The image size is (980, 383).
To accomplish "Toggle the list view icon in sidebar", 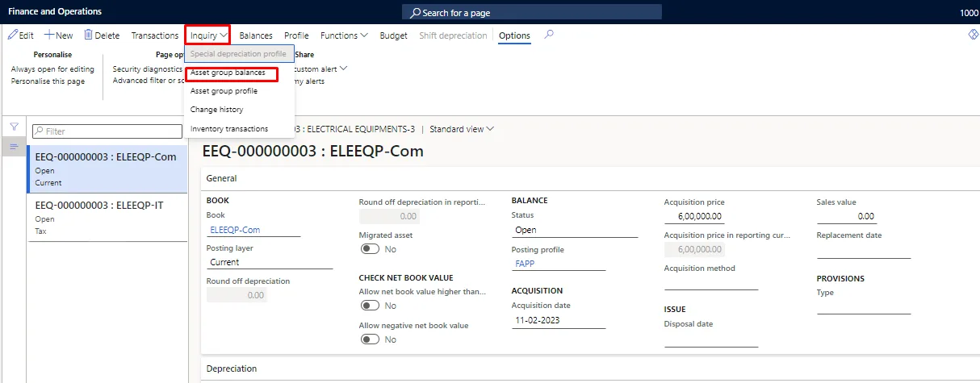I will (14, 147).
